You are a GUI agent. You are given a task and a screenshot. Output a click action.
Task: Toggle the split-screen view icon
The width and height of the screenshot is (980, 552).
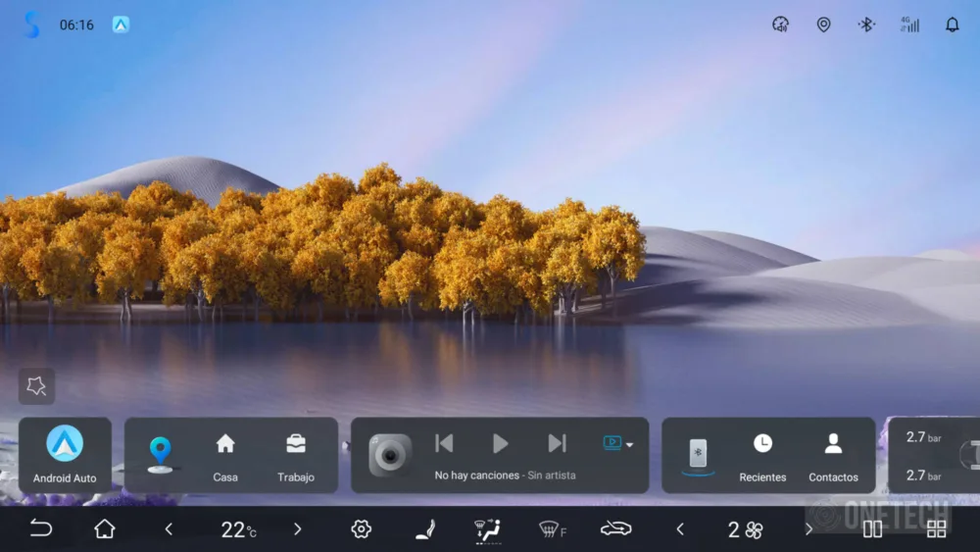click(x=872, y=529)
